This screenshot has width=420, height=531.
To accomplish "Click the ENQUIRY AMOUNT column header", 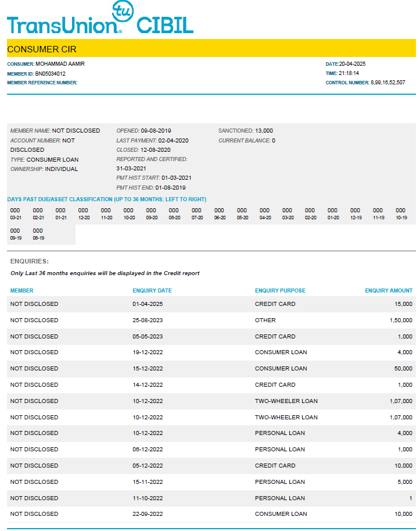I will pos(389,291).
